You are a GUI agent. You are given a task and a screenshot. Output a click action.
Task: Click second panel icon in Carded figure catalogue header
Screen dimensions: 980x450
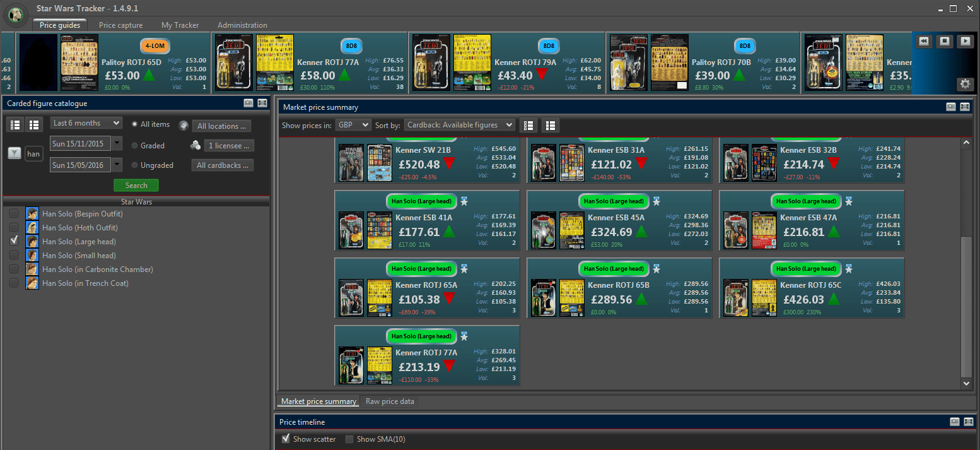coord(262,103)
